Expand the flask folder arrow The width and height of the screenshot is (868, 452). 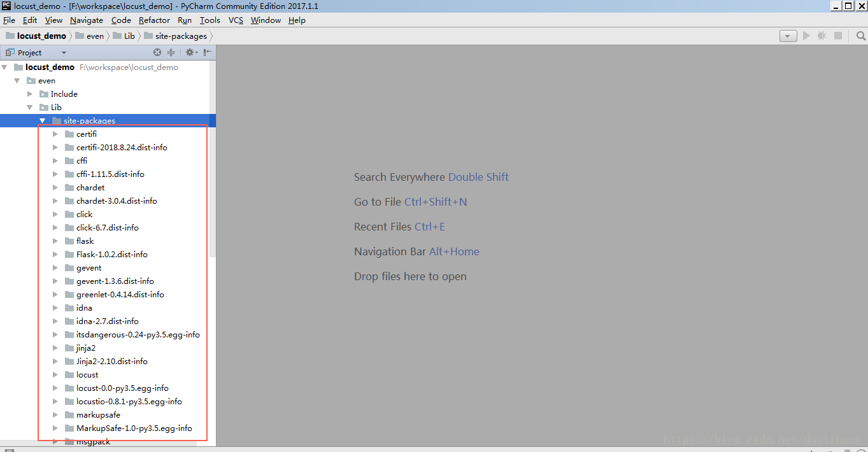coord(55,241)
